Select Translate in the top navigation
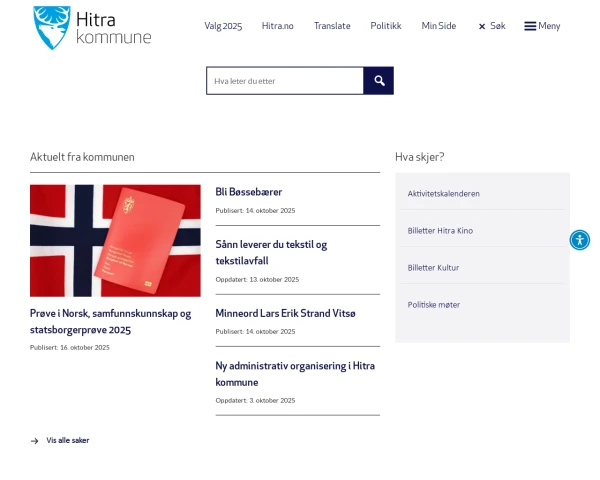 (x=332, y=26)
